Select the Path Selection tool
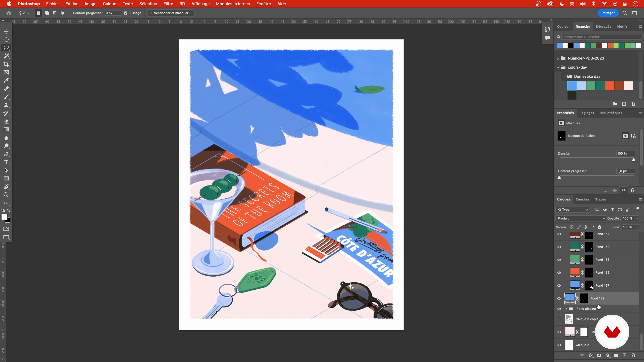 click(6, 170)
